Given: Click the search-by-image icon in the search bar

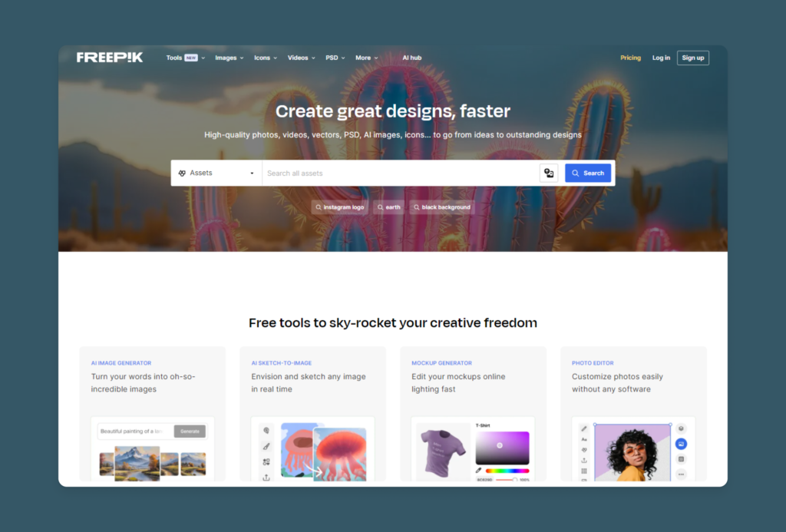Looking at the screenshot, I should 549,173.
